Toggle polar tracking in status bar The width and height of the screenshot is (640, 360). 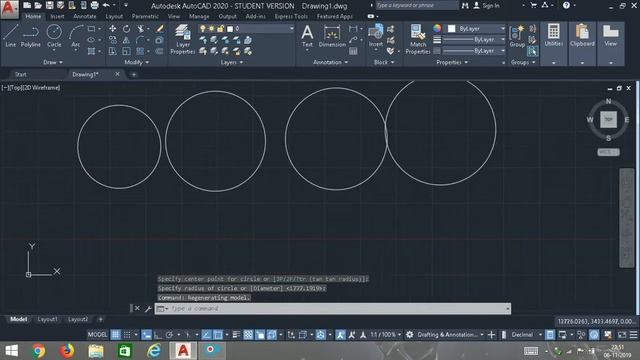point(169,335)
